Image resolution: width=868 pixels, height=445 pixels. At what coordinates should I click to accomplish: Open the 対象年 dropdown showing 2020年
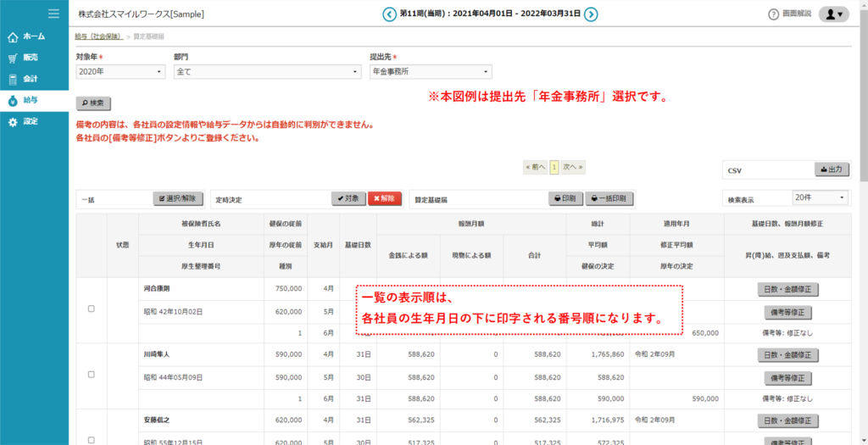click(x=120, y=71)
